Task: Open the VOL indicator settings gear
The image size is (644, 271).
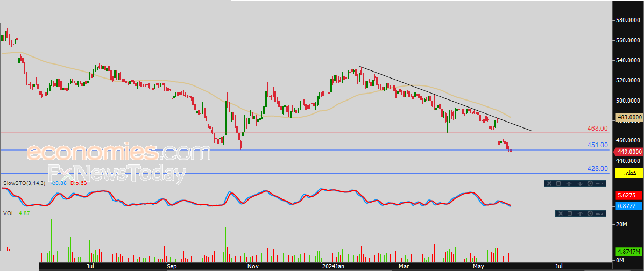Action: pos(590,213)
